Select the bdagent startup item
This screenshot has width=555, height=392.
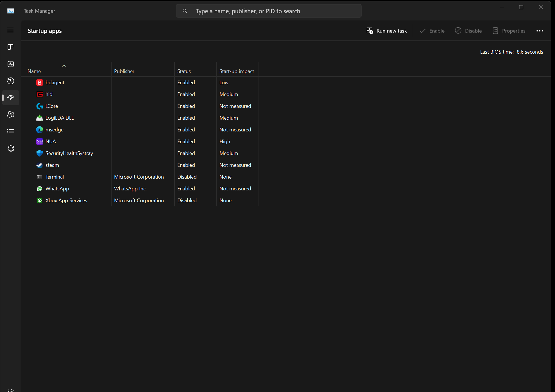click(x=55, y=83)
